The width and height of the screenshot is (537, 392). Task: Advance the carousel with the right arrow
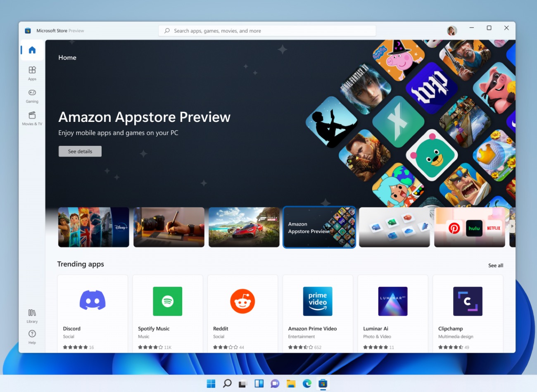click(x=512, y=226)
